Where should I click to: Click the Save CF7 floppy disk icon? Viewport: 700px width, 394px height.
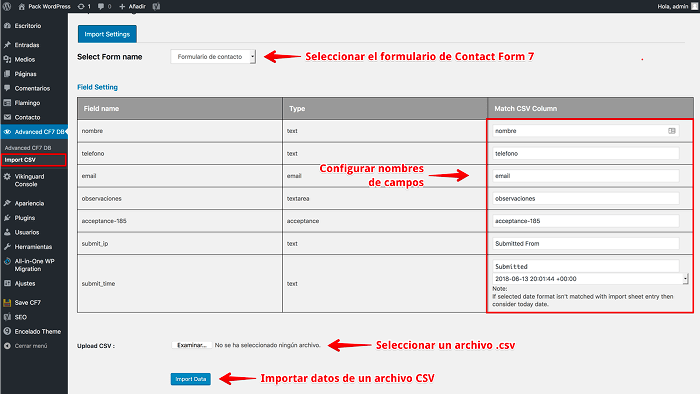7,303
